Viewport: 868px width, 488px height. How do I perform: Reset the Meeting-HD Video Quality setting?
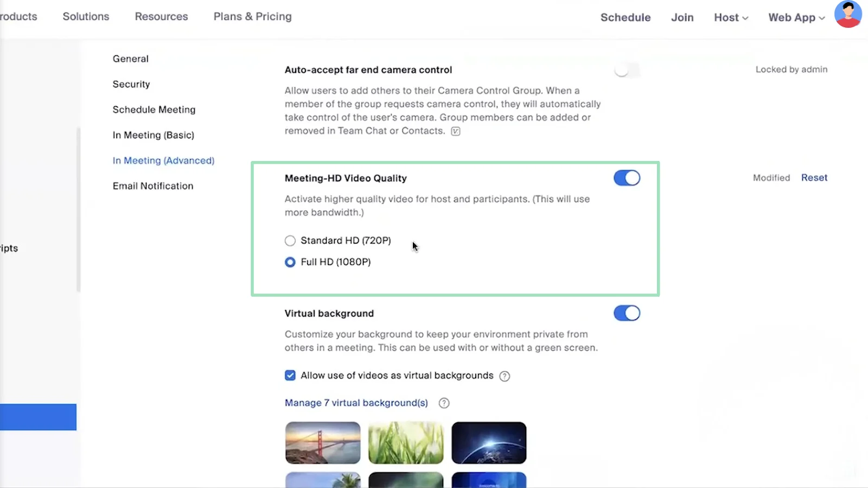(814, 177)
